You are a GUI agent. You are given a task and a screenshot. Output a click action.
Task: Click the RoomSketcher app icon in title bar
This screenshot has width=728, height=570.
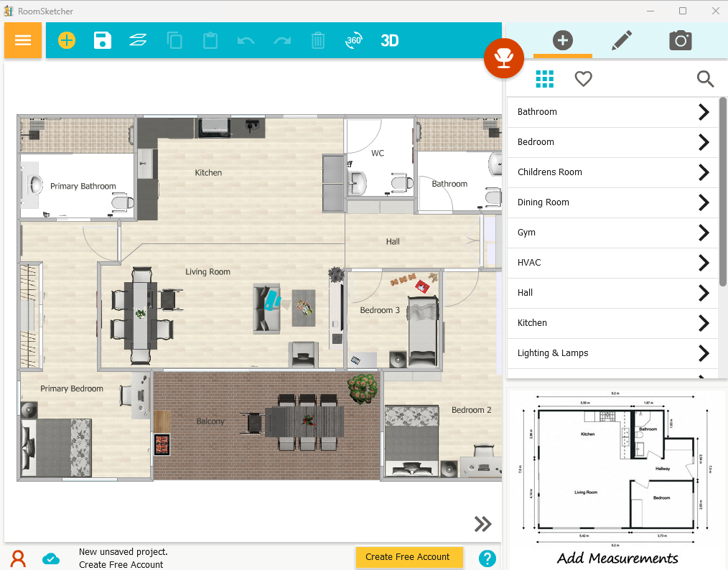[9, 11]
